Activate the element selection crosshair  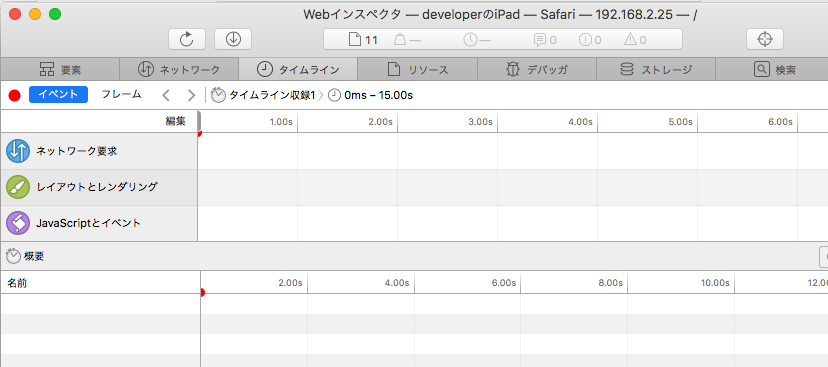coord(765,39)
